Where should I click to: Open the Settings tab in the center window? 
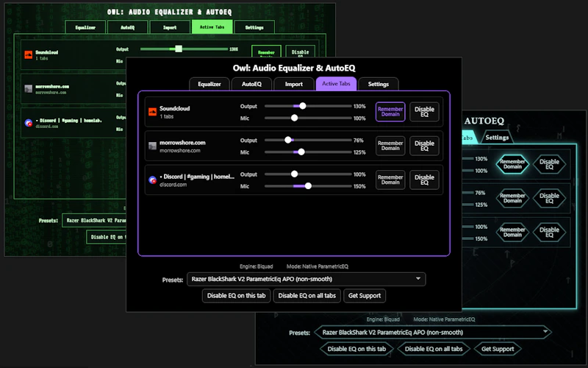(x=379, y=84)
